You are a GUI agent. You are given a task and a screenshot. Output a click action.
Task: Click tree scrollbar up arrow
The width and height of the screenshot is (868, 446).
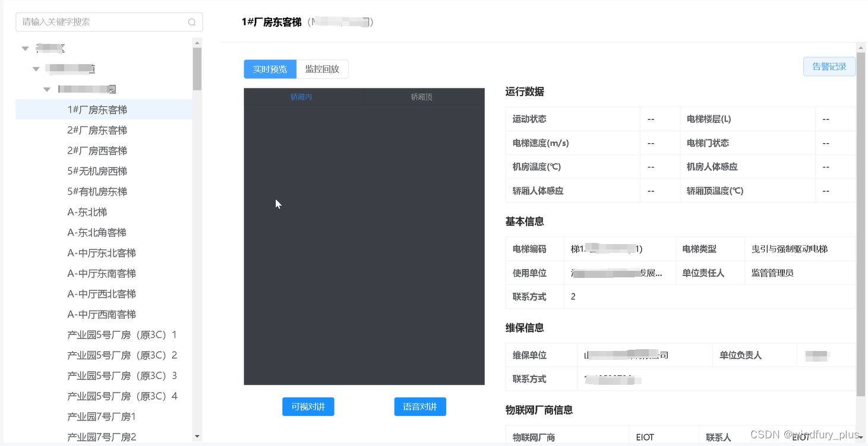(197, 42)
